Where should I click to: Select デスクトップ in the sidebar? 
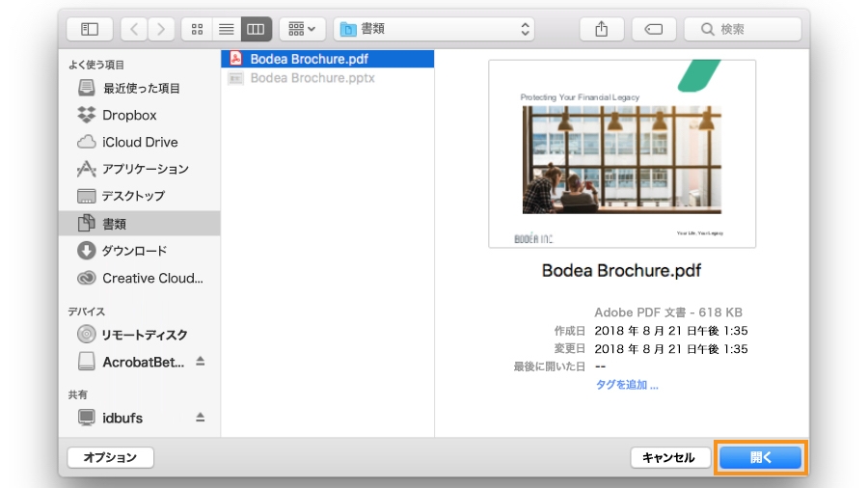click(140, 196)
